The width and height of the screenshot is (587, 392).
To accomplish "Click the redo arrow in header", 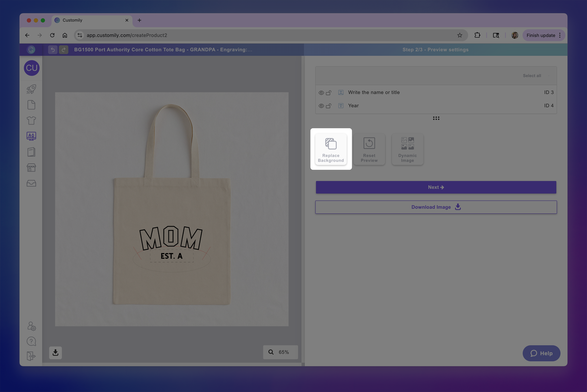I will pos(63,50).
